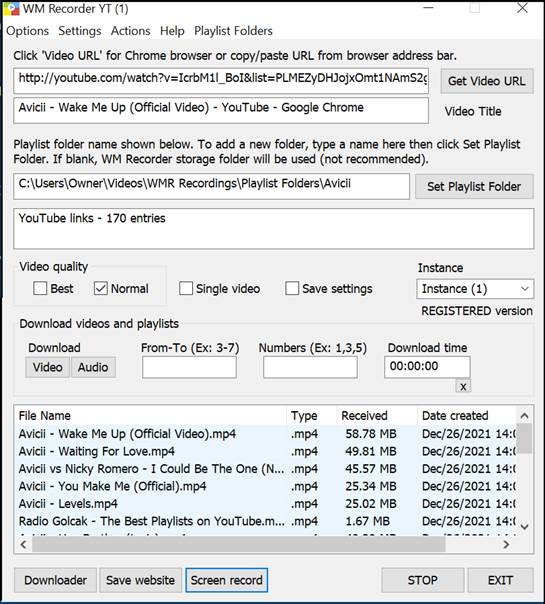Click the STOP button
This screenshot has width=545, height=604.
423,580
